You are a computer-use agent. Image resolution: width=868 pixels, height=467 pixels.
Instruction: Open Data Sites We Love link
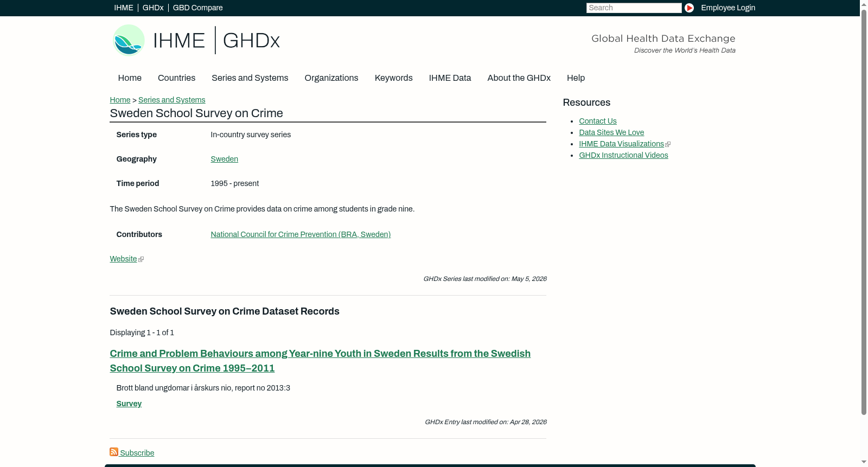pos(611,132)
